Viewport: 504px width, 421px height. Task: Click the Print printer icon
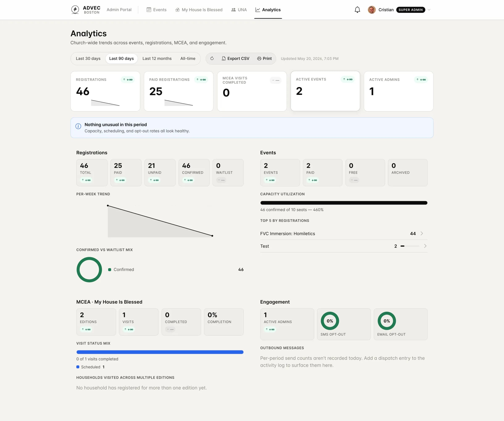pyautogui.click(x=259, y=58)
